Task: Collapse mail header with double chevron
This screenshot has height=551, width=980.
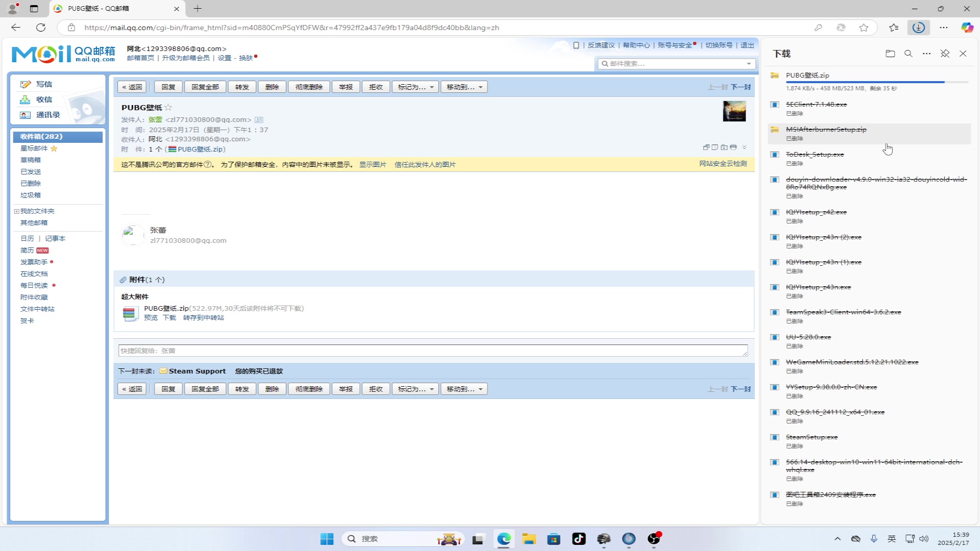Action: (x=744, y=147)
